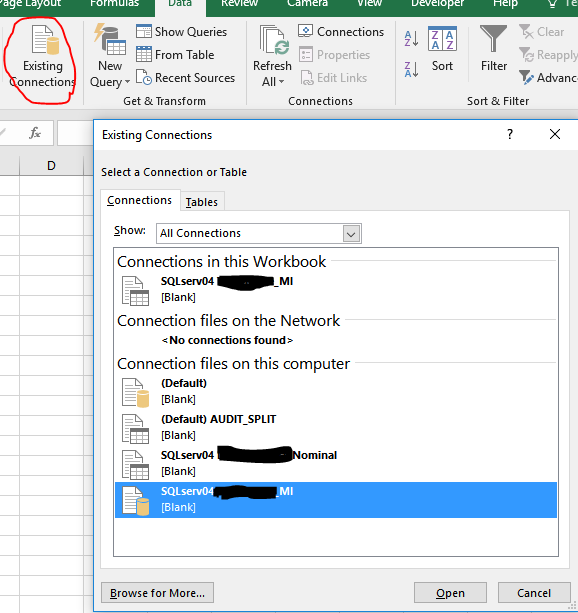This screenshot has height=613, width=578.
Task: Click the dialog help question mark
Action: [510, 134]
